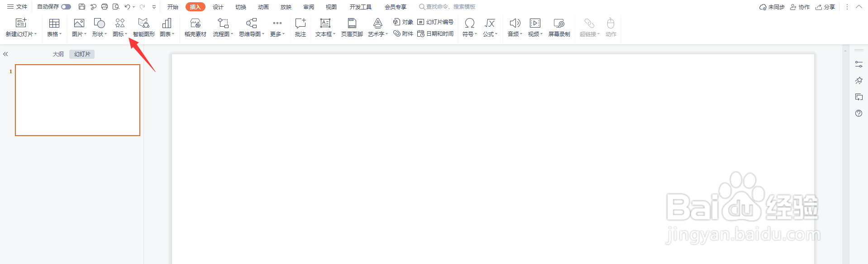Switch to the View (视图) tab
Screen dimensions: 868x264
[x=331, y=7]
